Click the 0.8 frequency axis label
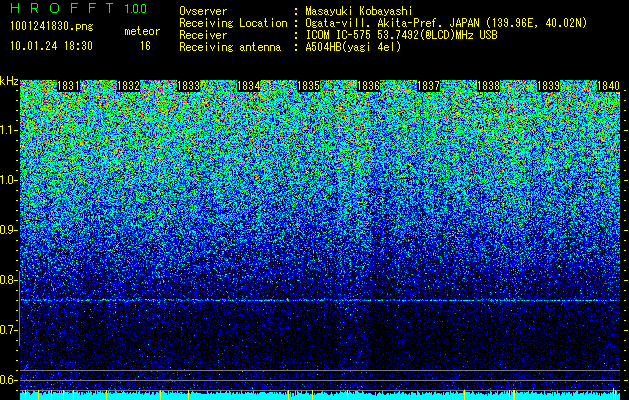This screenshot has width=629, height=400. coord(8,280)
